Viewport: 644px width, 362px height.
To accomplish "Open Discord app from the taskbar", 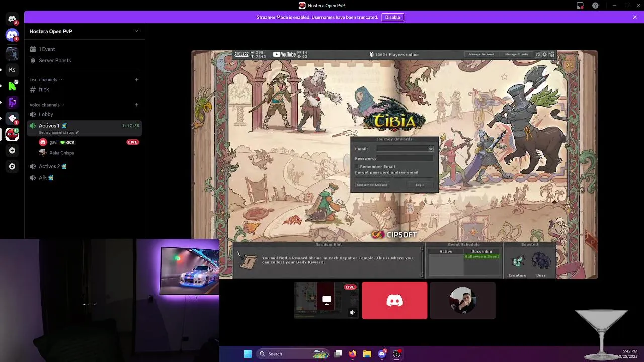I will click(382, 354).
